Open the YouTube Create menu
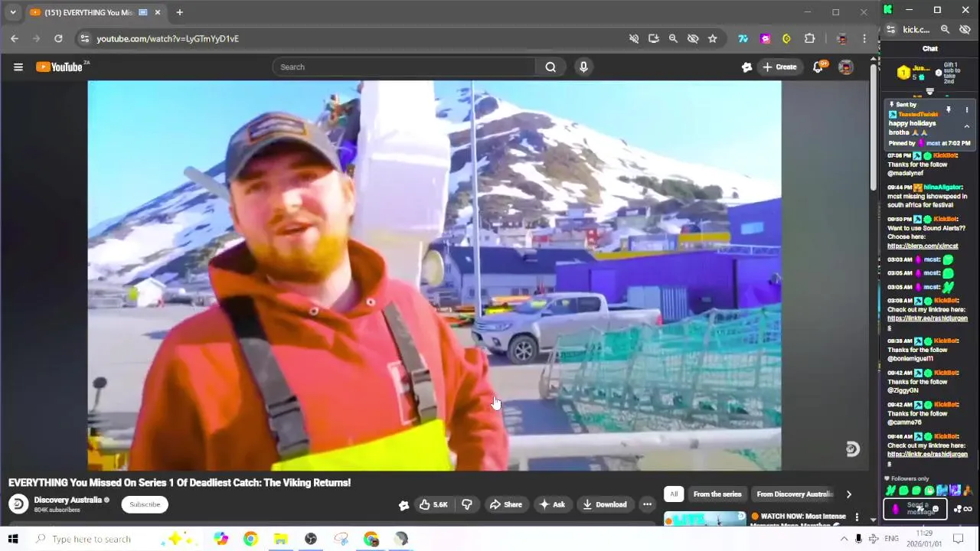The width and height of the screenshot is (980, 551). (x=779, y=67)
